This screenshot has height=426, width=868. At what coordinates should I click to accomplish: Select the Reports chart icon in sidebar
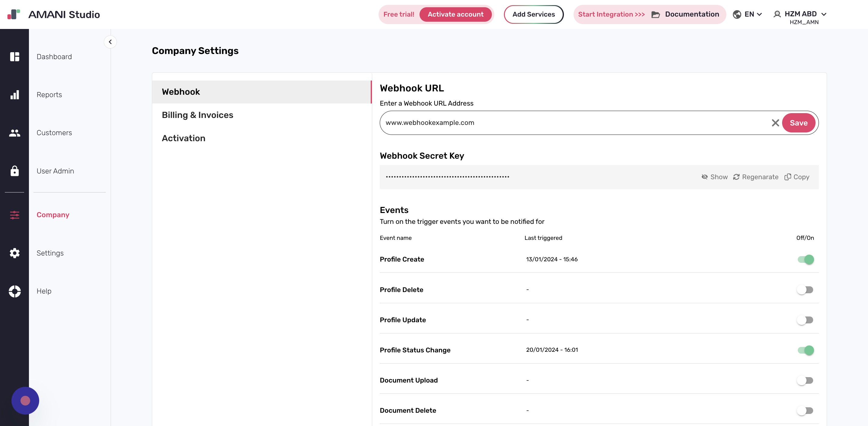[x=15, y=95]
